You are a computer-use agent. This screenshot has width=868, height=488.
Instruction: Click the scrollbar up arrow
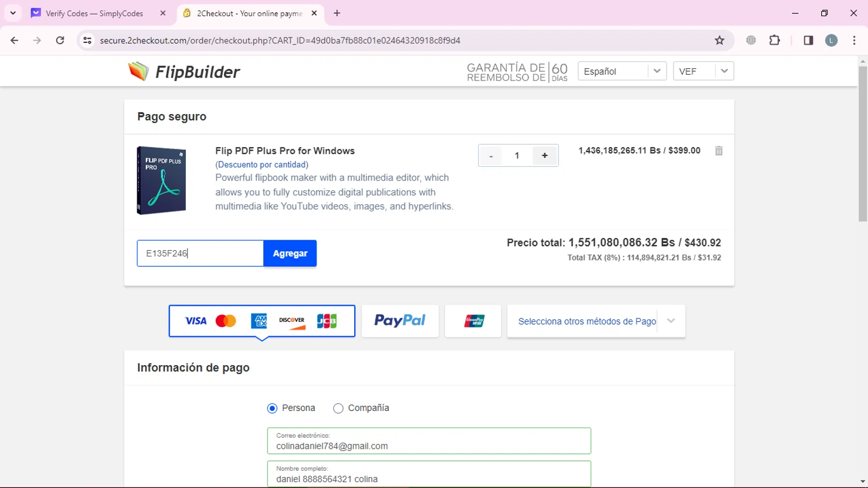[863, 61]
